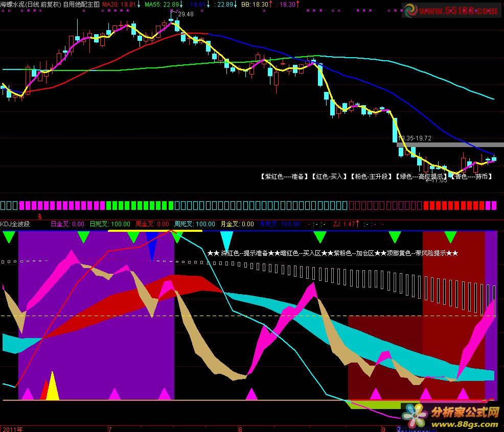Click the 月金叉: 0.00 value

[237, 224]
